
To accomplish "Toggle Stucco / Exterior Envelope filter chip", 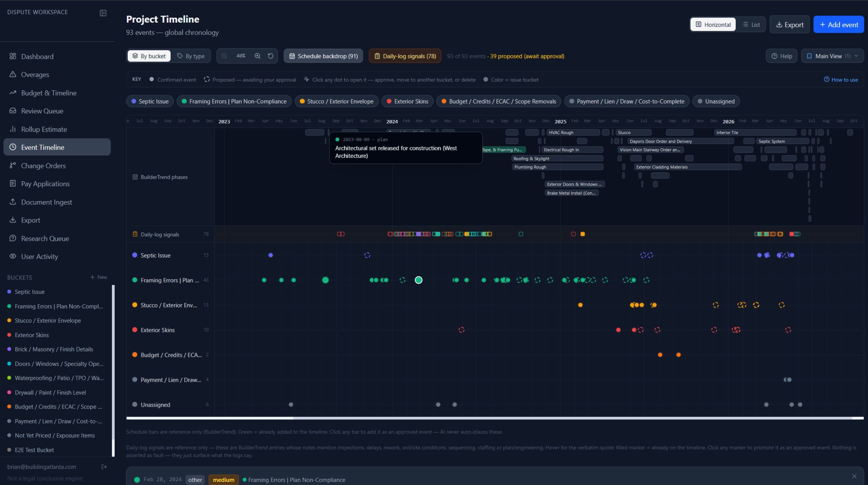I will click(337, 101).
